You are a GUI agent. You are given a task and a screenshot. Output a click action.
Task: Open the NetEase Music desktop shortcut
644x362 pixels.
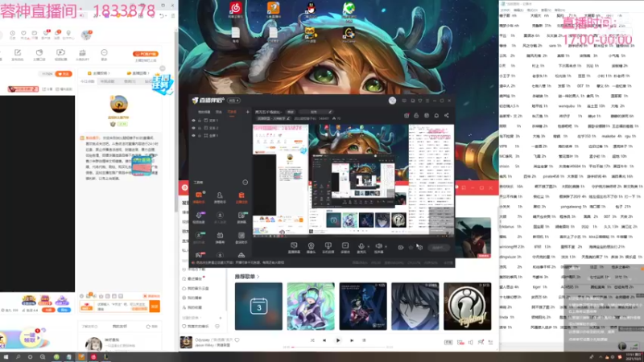tap(236, 10)
